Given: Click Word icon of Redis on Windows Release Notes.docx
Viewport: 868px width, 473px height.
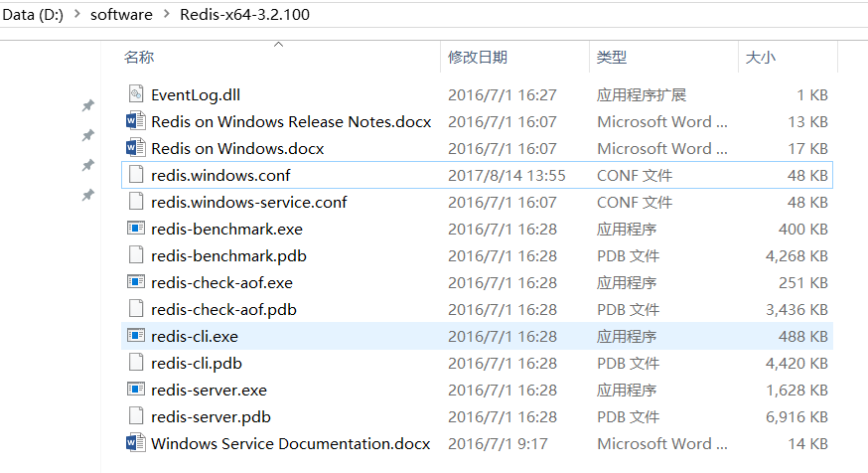Looking at the screenshot, I should (x=136, y=121).
